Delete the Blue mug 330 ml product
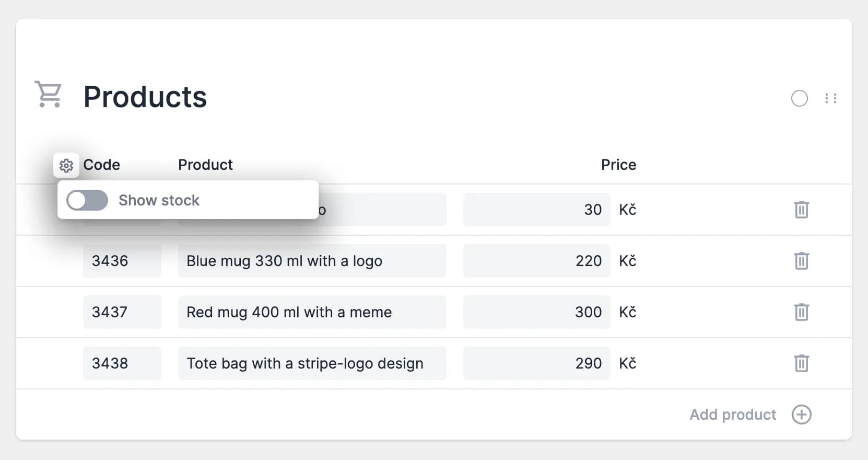The height and width of the screenshot is (460, 868). 801,261
